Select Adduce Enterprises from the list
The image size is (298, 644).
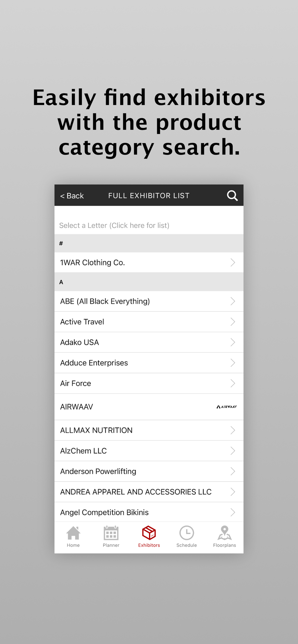[149, 363]
